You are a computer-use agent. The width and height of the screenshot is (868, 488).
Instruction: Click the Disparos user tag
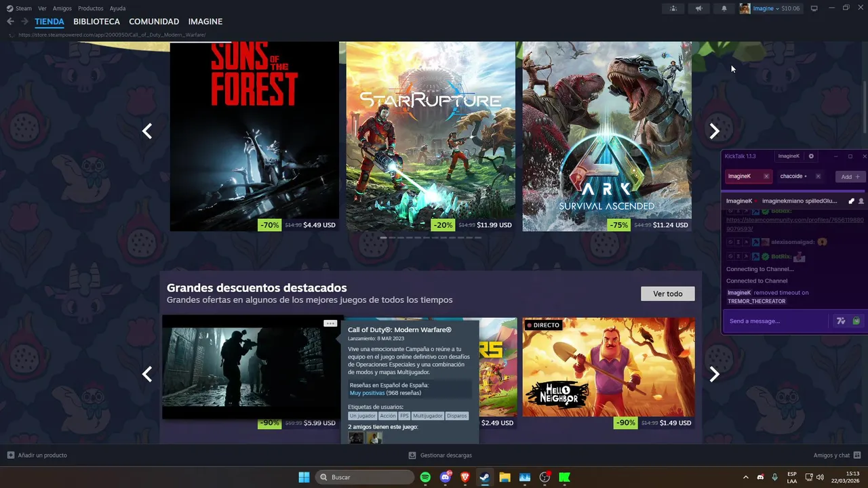[457, 415]
